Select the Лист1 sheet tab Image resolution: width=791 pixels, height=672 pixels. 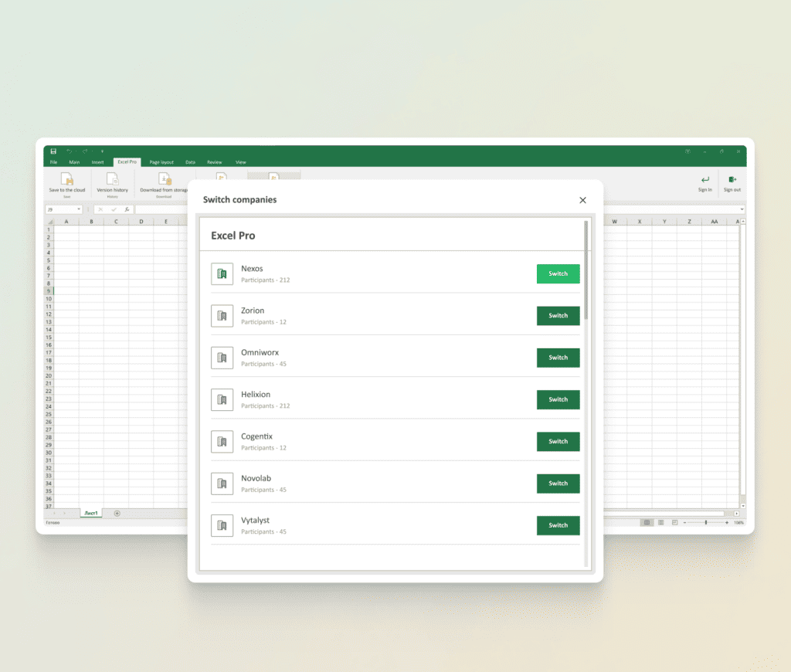pos(91,513)
